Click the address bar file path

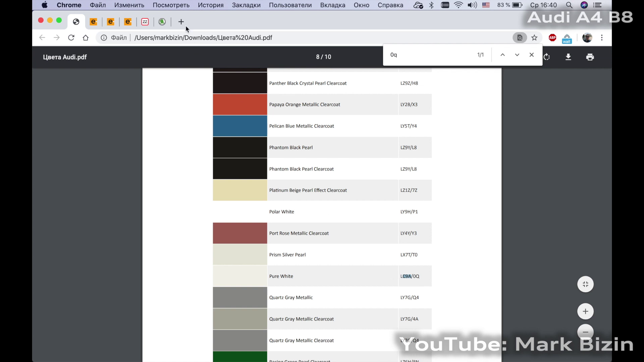[203, 38]
